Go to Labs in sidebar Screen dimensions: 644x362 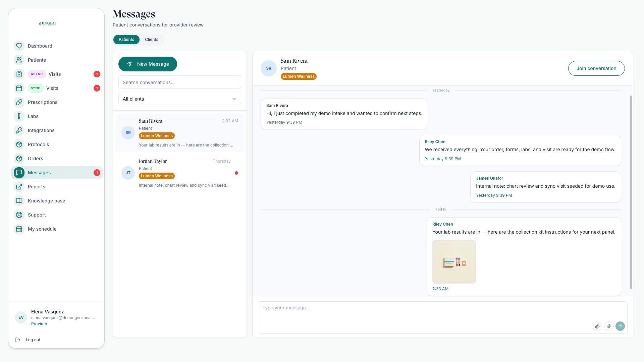[57, 116]
